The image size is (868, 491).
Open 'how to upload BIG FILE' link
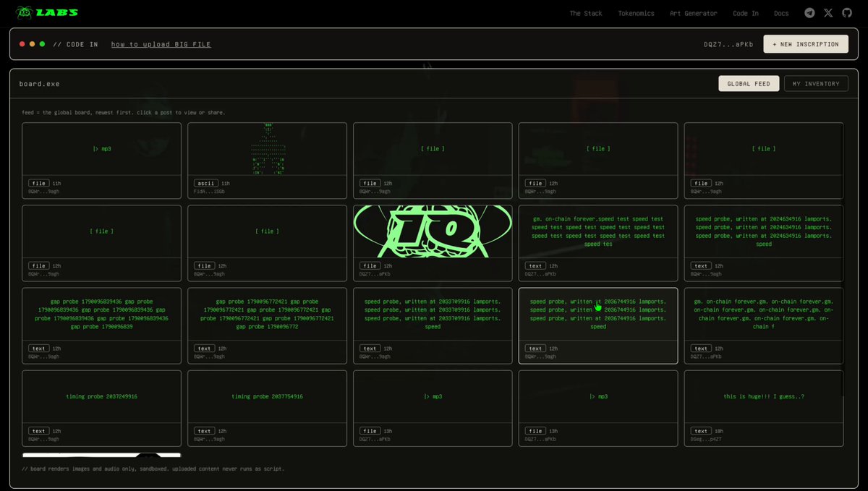161,44
